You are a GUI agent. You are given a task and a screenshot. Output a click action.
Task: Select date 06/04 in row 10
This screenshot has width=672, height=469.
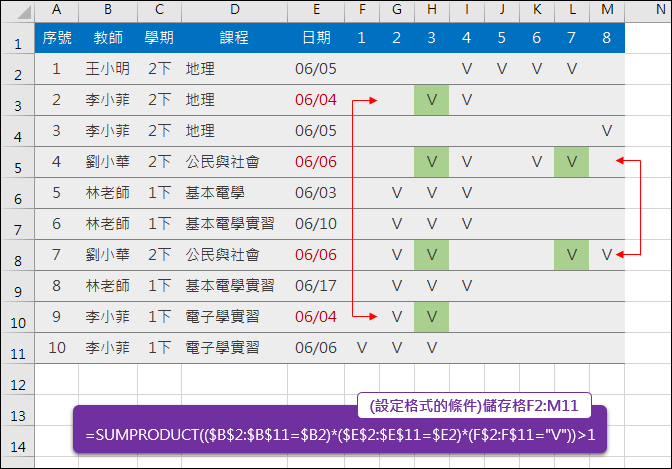tap(316, 317)
